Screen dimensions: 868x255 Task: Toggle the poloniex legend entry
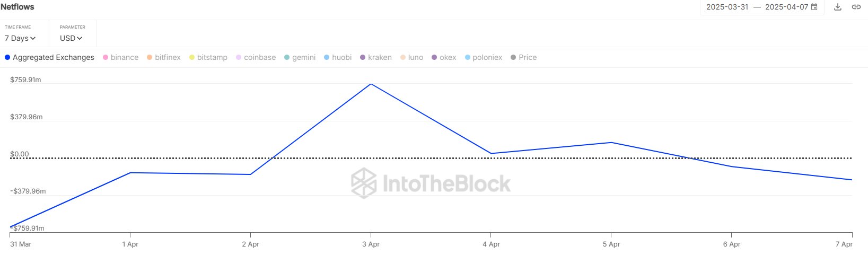coord(483,57)
